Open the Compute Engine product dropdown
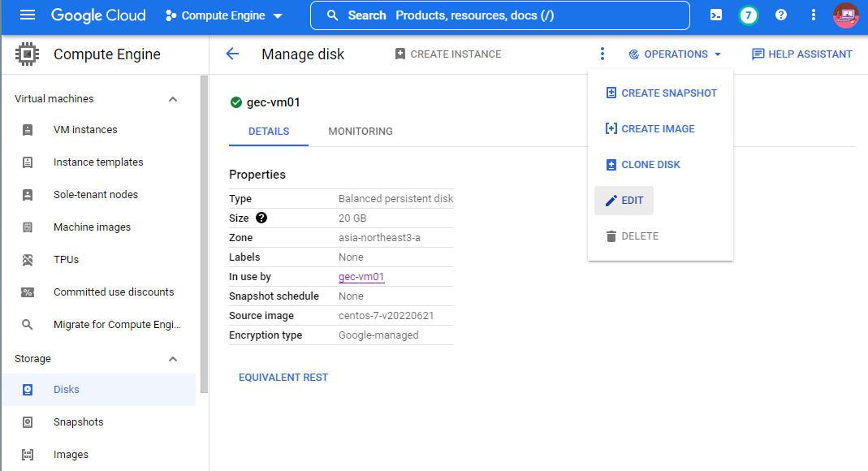Viewport: 868px width, 471px height. pyautogui.click(x=223, y=15)
